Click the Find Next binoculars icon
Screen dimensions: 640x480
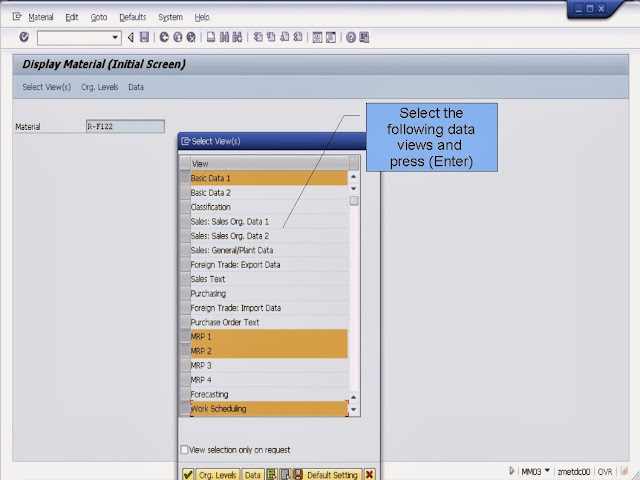(237, 37)
